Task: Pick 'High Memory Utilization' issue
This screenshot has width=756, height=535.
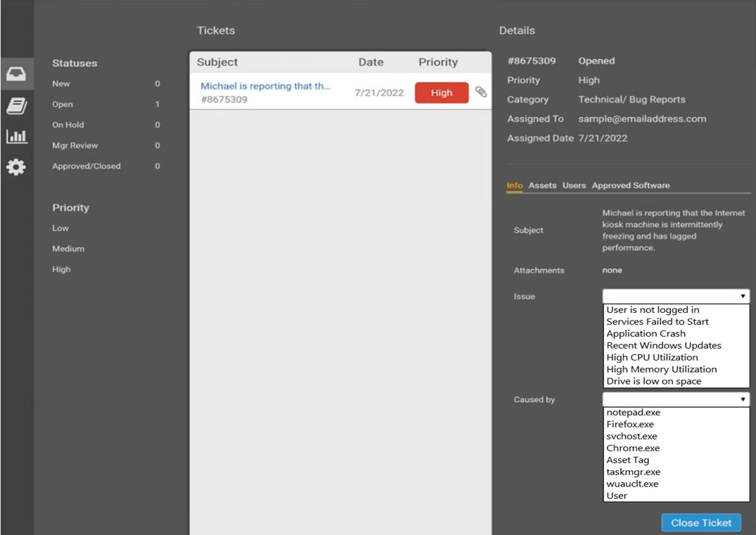Action: tap(662, 369)
